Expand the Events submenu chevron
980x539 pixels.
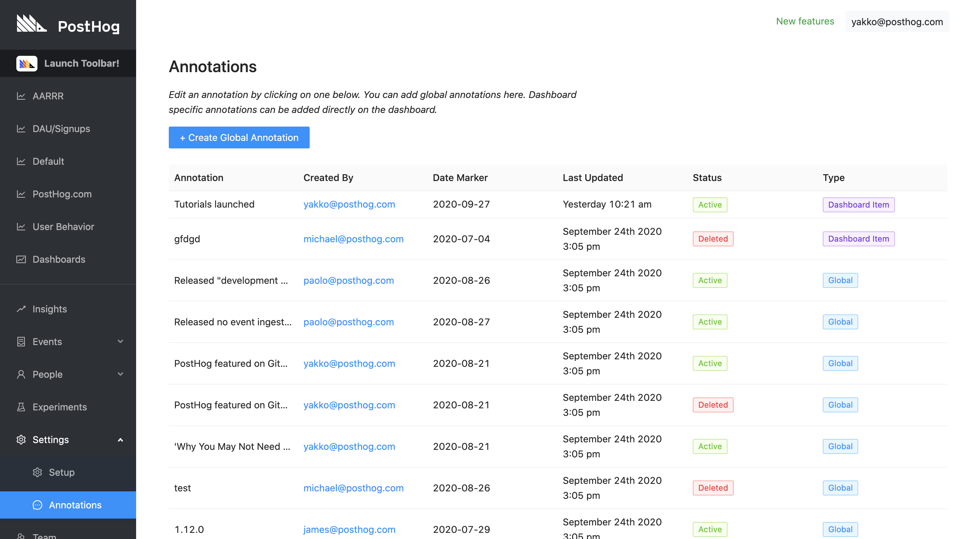[x=120, y=342]
